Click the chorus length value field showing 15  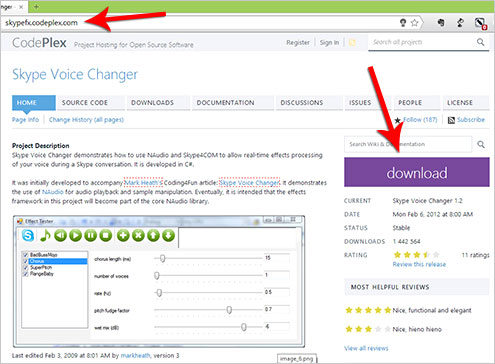click(x=277, y=258)
